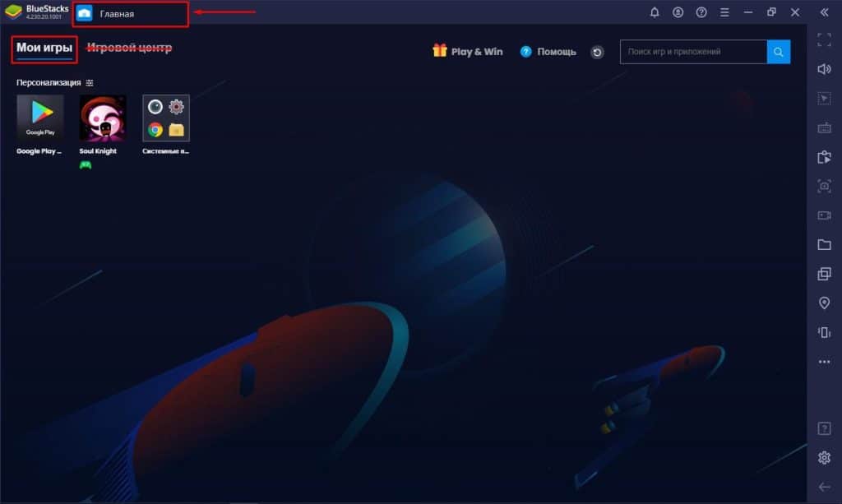842x504 pixels.
Task: Click the Персонализация label
Action: point(49,83)
